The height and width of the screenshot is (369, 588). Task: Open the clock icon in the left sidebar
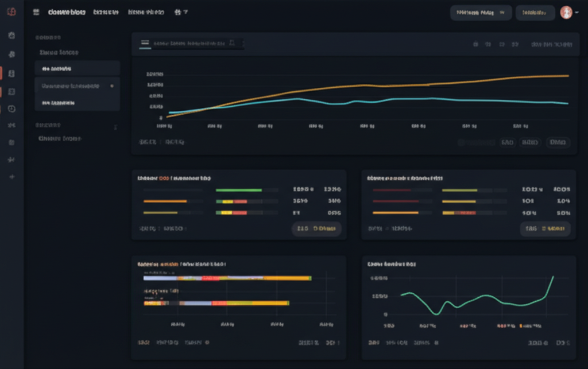click(11, 109)
